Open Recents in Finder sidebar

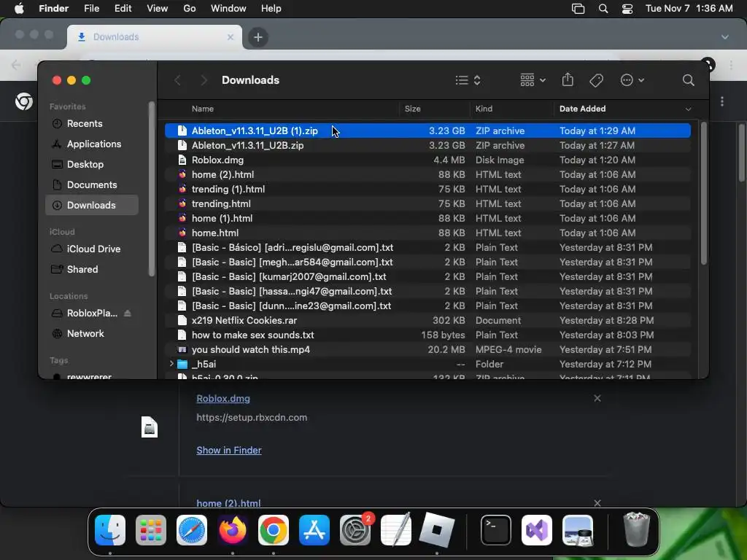tap(85, 123)
